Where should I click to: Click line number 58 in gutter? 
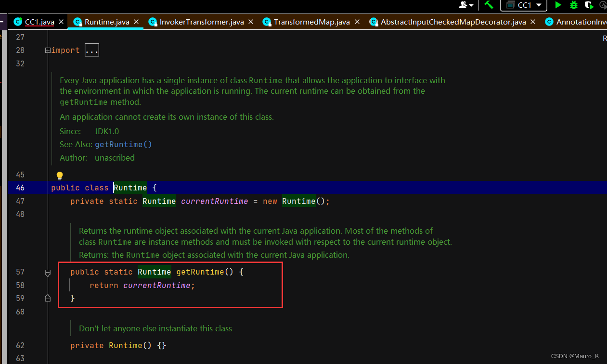(x=20, y=285)
